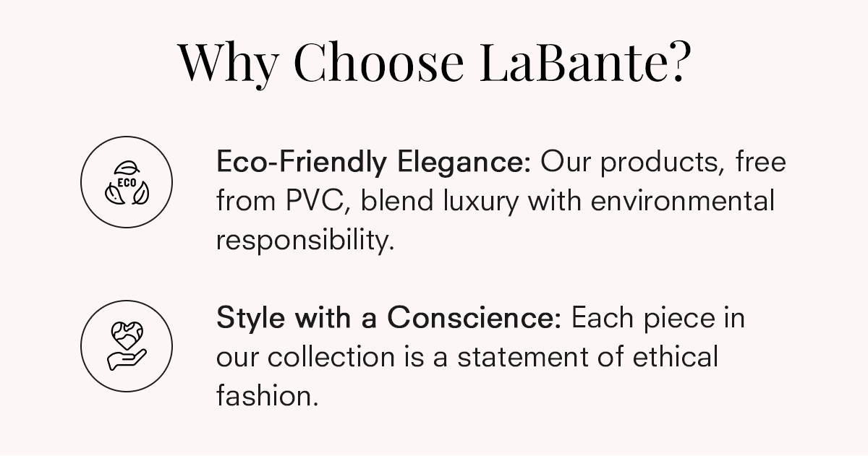The height and width of the screenshot is (456, 868).
Task: Click the heart globe above the hand
Action: pyautogui.click(x=127, y=335)
